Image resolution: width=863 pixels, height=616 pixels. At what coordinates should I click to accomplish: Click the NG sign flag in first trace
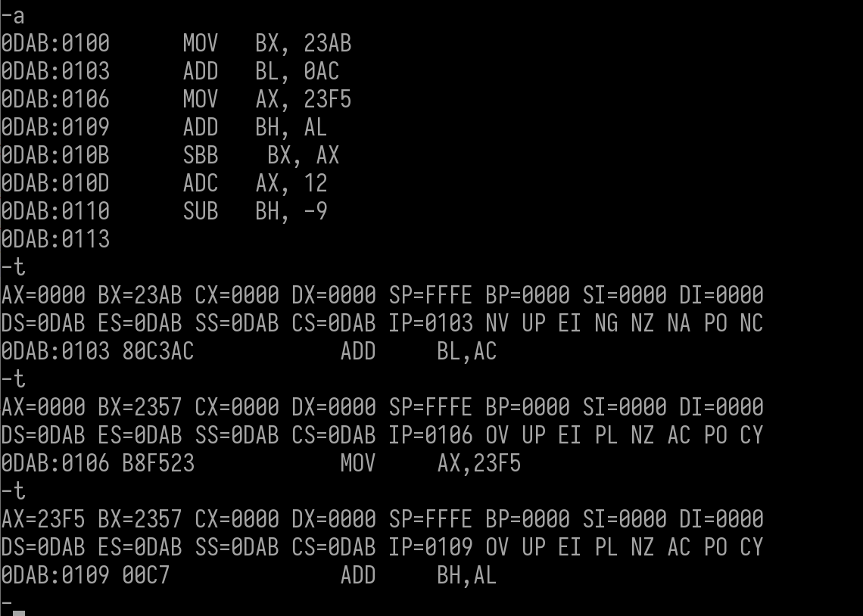[x=606, y=323]
